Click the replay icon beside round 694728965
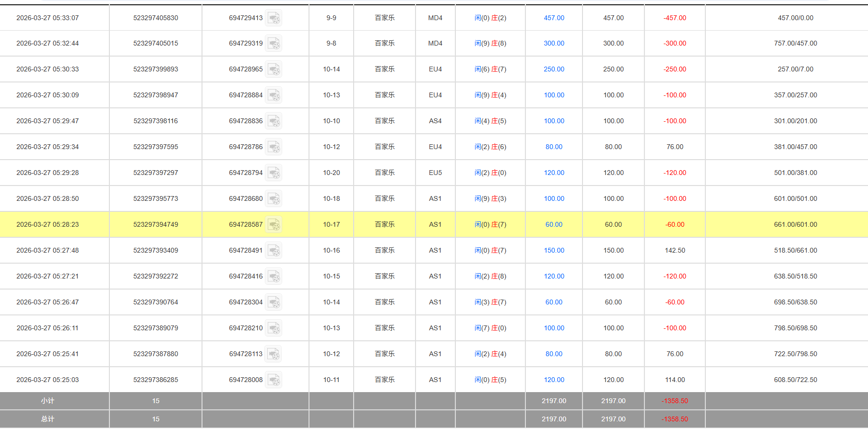The image size is (868, 441). click(273, 70)
